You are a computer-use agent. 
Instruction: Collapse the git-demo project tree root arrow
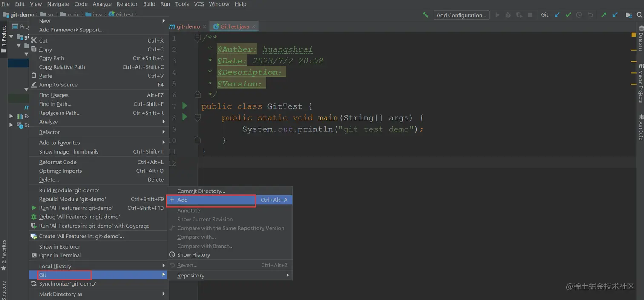pyautogui.click(x=11, y=37)
